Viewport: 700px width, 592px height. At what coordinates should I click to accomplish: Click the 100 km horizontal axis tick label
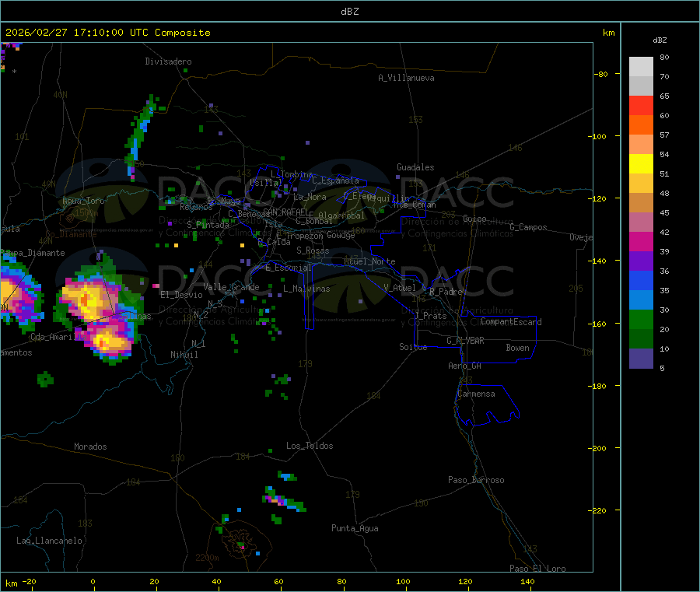[x=403, y=581]
